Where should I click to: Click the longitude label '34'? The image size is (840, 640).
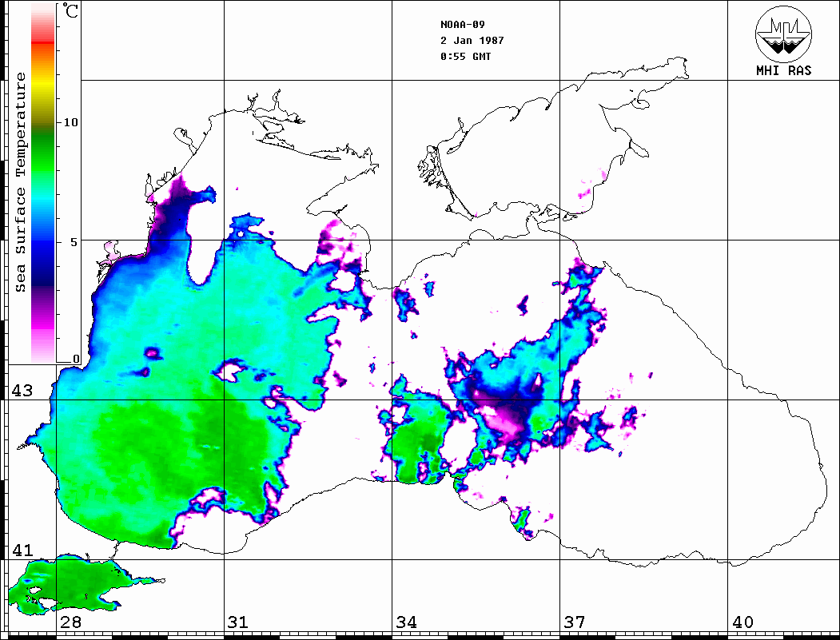click(x=406, y=622)
